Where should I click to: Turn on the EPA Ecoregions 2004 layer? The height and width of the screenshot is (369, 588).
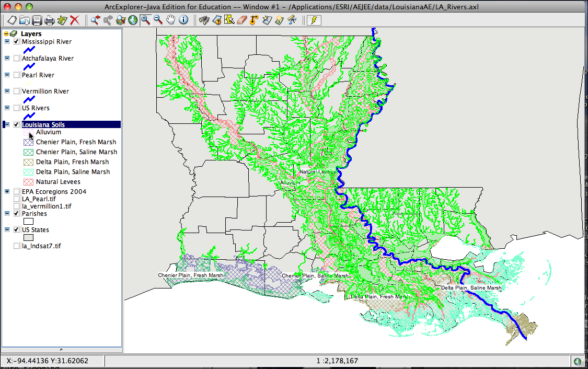[x=16, y=192]
